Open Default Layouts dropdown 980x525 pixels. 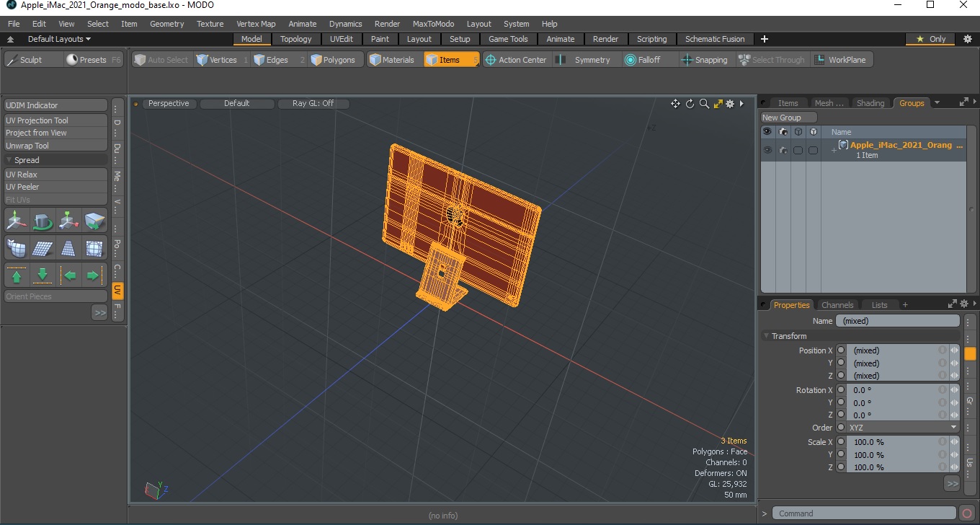[x=59, y=39]
